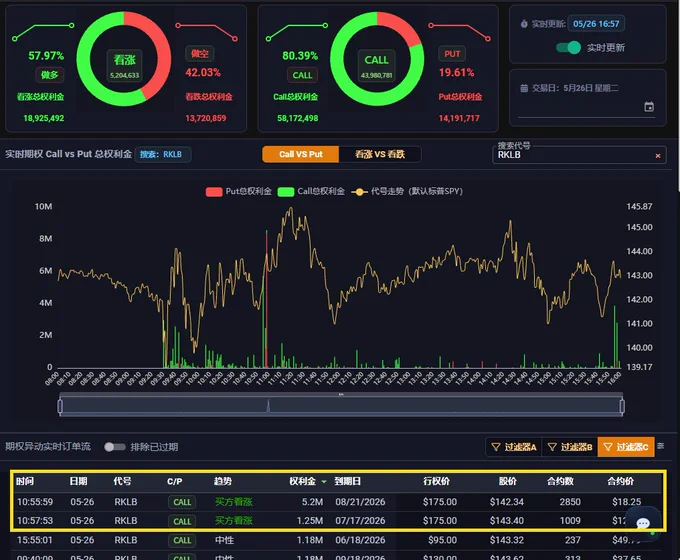Image resolution: width=680 pixels, height=560 pixels.
Task: Click the 看涨 donut chart center
Action: point(124,65)
